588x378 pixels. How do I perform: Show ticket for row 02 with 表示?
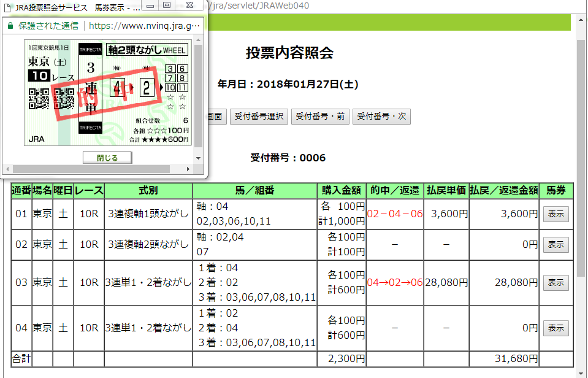(556, 244)
